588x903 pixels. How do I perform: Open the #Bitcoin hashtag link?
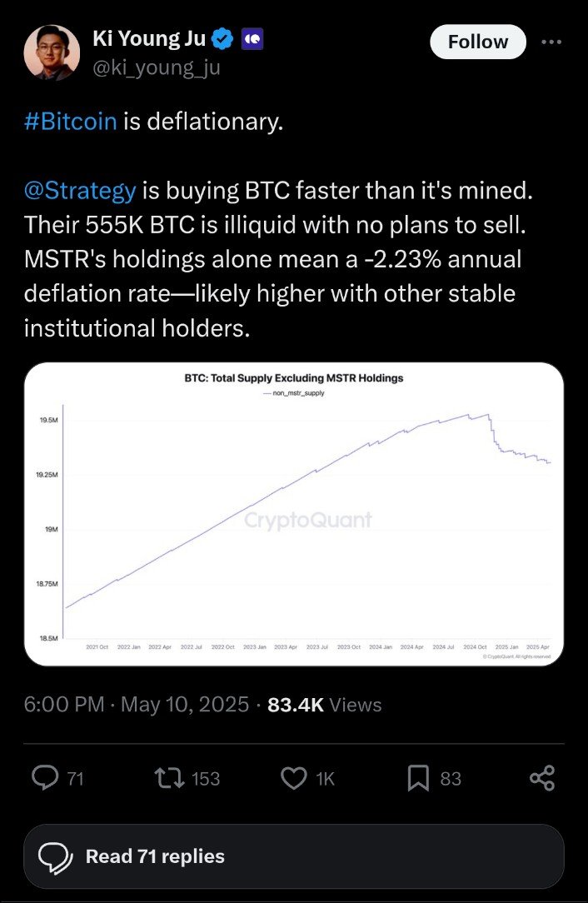[70, 122]
